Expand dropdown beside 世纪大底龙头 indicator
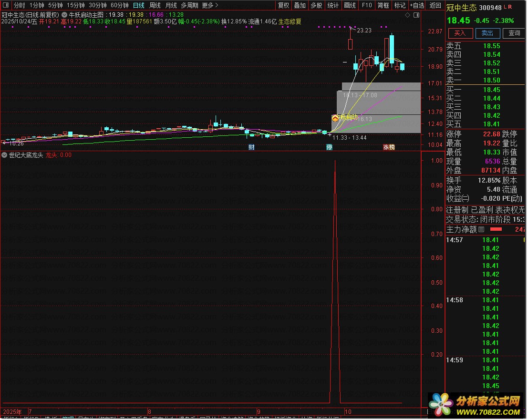The image size is (528, 420). point(4,155)
